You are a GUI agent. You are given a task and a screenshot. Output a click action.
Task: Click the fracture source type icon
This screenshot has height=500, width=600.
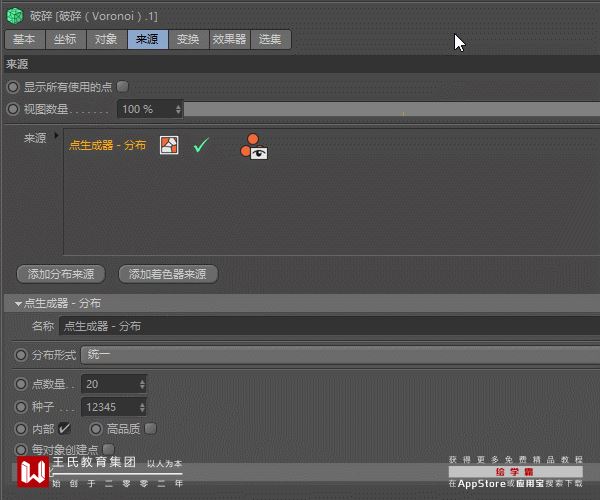[169, 145]
